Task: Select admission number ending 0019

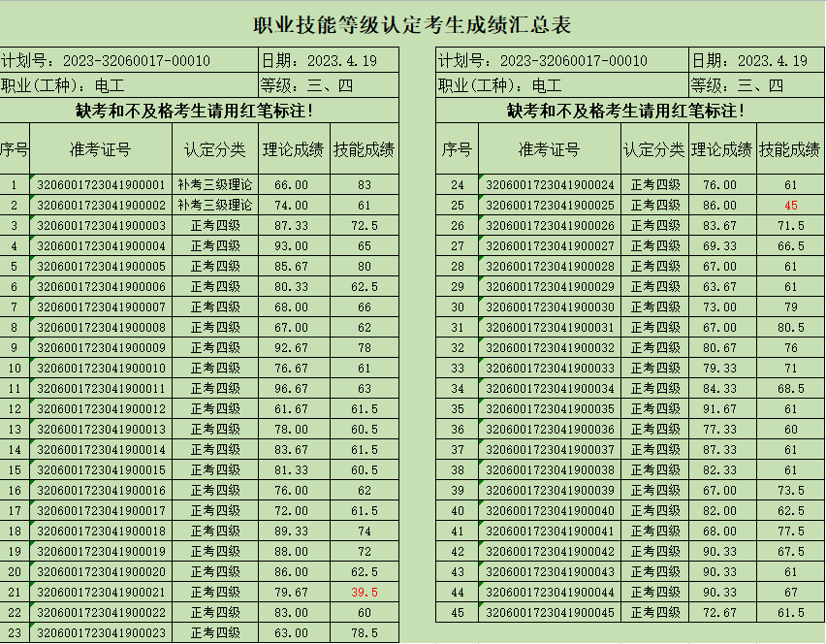Action: (x=101, y=552)
